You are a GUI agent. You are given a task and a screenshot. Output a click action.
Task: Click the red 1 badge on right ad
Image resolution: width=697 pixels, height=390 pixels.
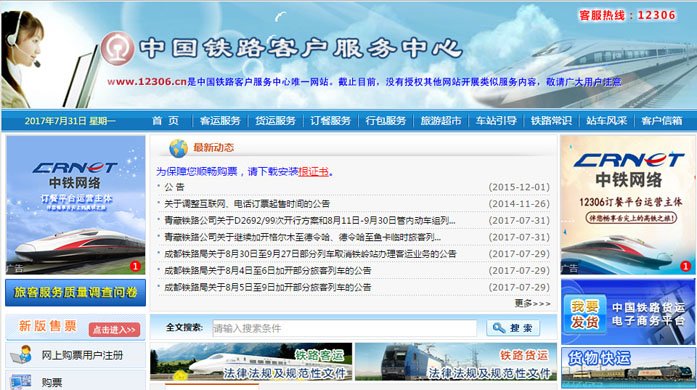[x=685, y=266]
